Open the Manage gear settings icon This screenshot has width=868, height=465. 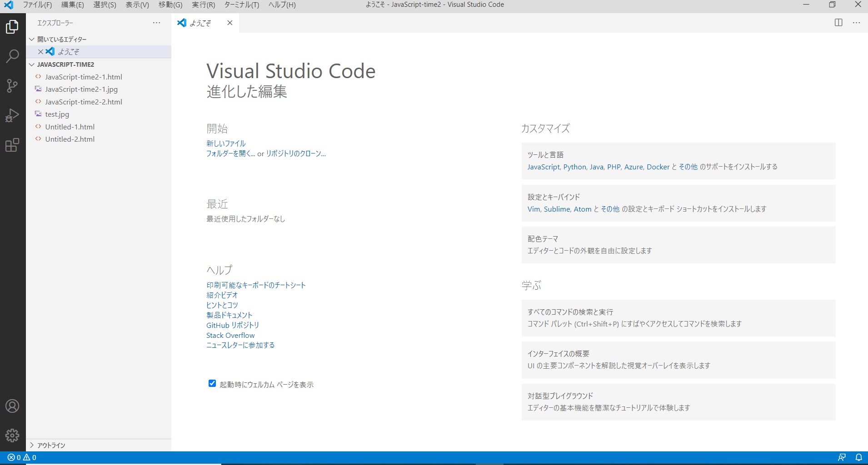coord(12,435)
